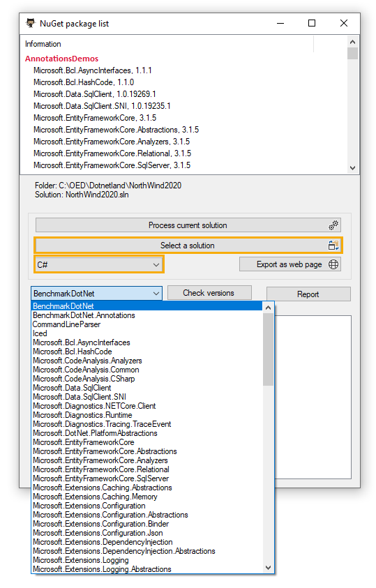Click the folder icon on Select a solution

tap(333, 246)
